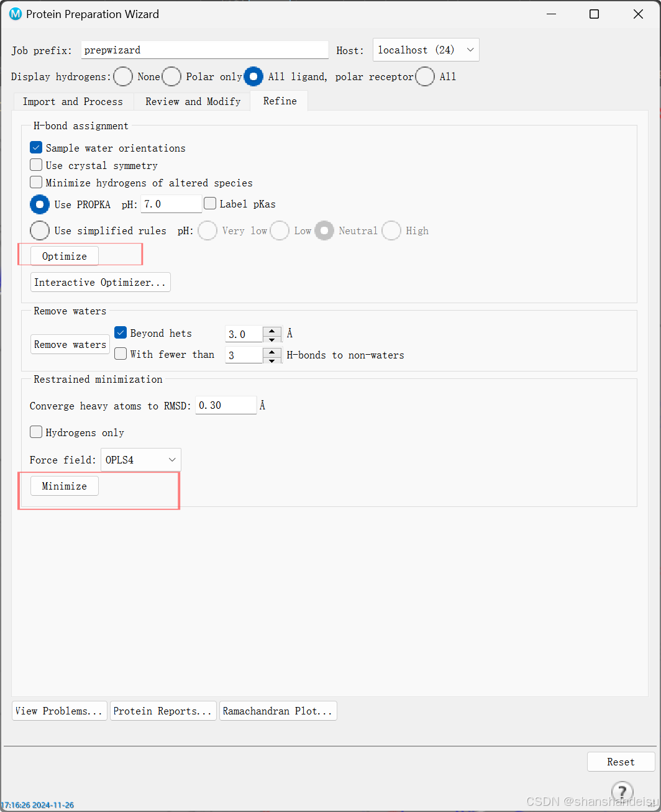Decrease Beyond hets distance with down arrow
The image size is (661, 812).
[272, 339]
